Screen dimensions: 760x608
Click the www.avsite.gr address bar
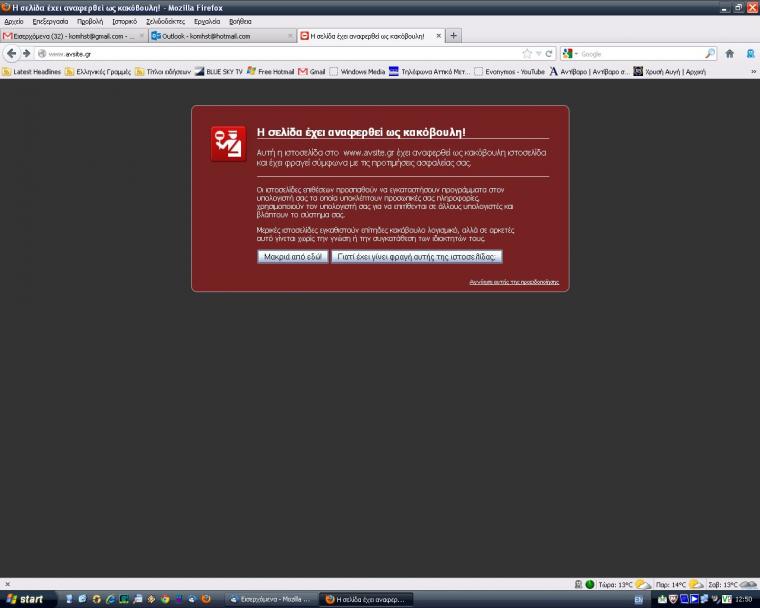click(281, 54)
